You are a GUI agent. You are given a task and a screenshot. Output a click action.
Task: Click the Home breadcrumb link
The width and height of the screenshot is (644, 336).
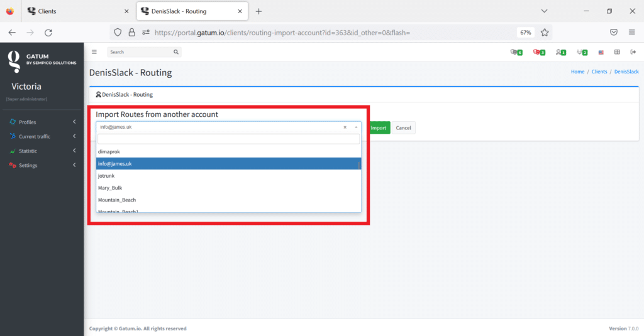(577, 72)
